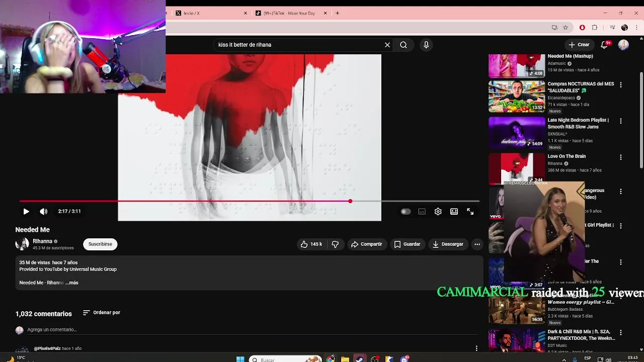
Task: Open Love On The Brain title
Action: point(567,156)
